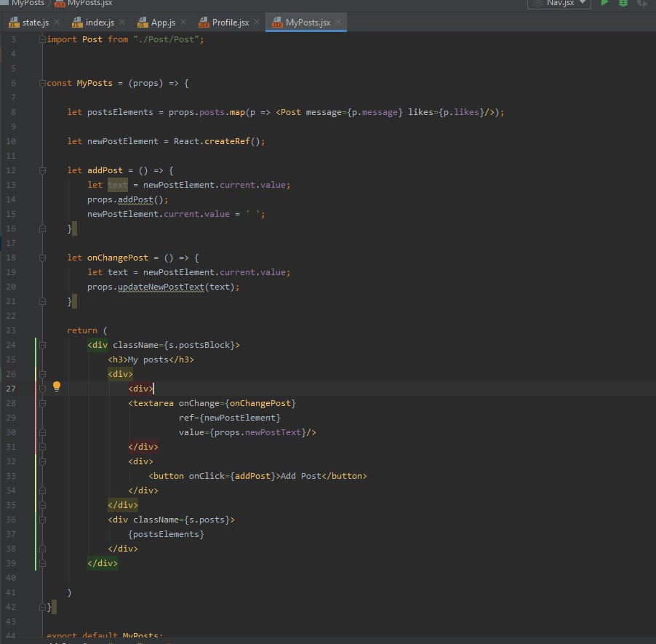Click the updateNewPostText method reference
The width and height of the screenshot is (656, 644).
point(161,287)
